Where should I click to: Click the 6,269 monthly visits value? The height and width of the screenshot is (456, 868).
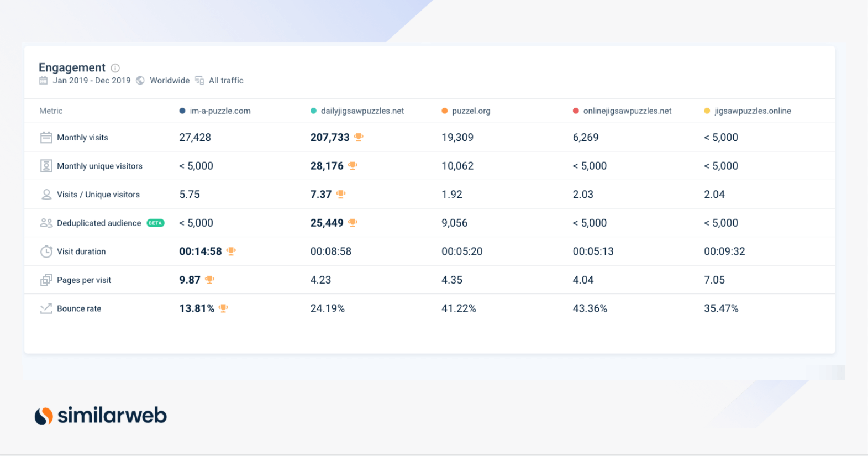pos(586,137)
